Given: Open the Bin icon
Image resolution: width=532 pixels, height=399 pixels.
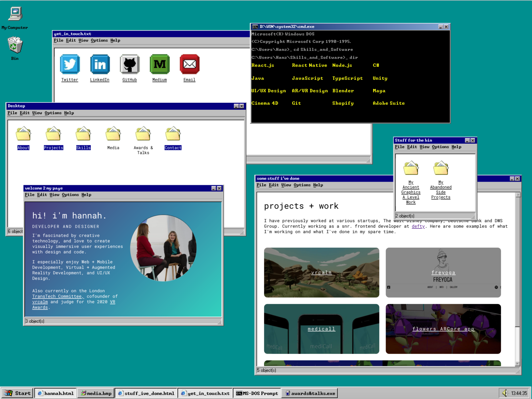Looking at the screenshot, I should [x=14, y=45].
